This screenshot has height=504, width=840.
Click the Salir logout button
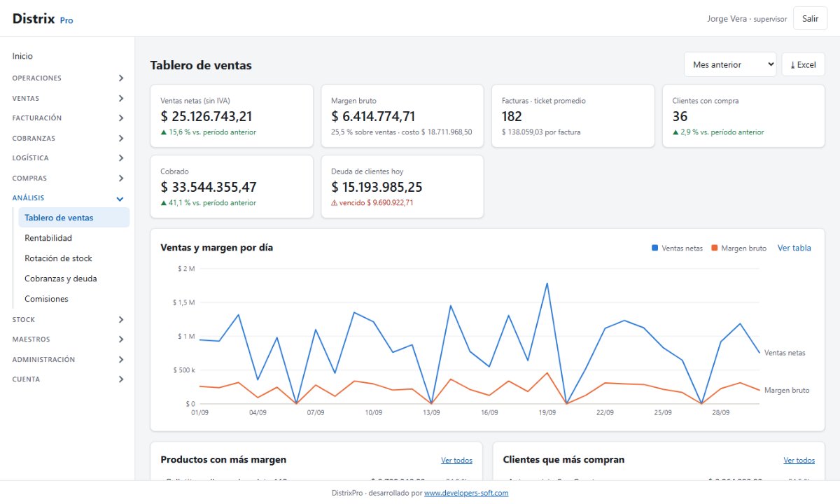click(x=810, y=19)
